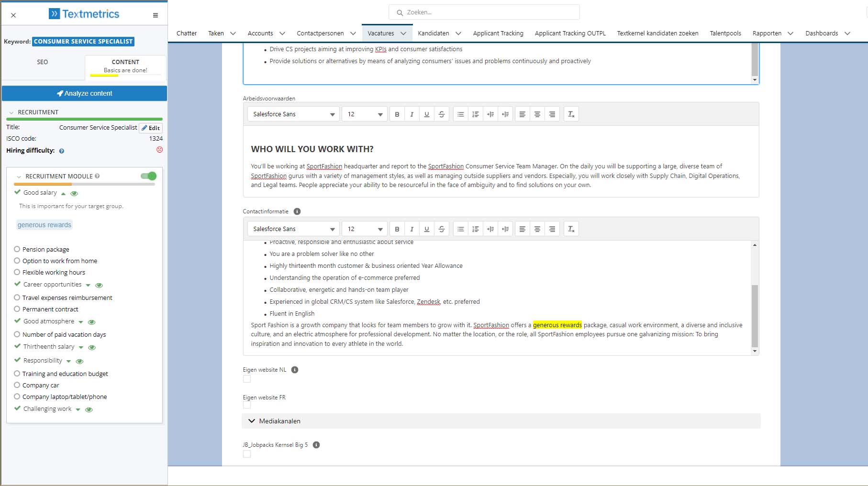Viewport: 868px width, 486px height.
Task: Apply bold in Contactinformatie toolbar
Action: point(397,229)
